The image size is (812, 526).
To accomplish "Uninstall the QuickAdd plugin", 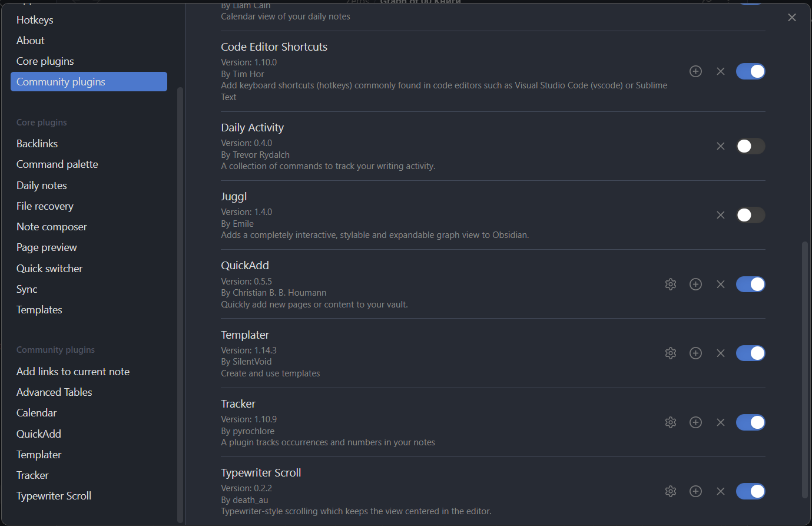I will pyautogui.click(x=721, y=284).
